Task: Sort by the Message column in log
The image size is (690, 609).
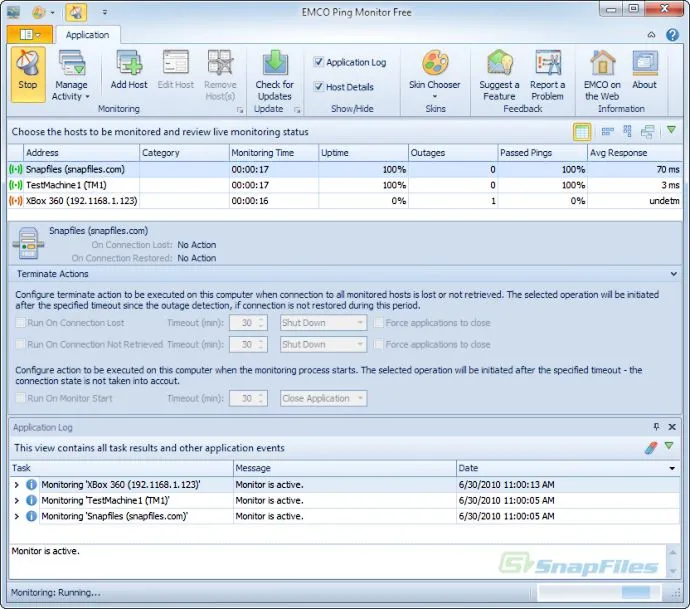Action: coord(345,468)
